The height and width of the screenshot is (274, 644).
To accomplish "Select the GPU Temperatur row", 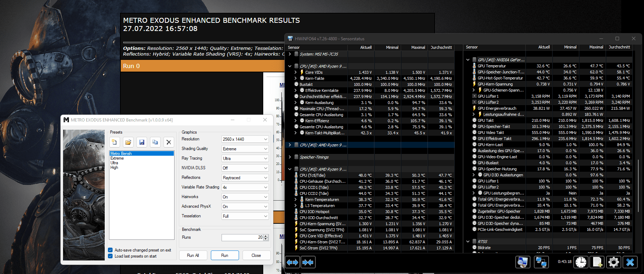I will 549,66.
